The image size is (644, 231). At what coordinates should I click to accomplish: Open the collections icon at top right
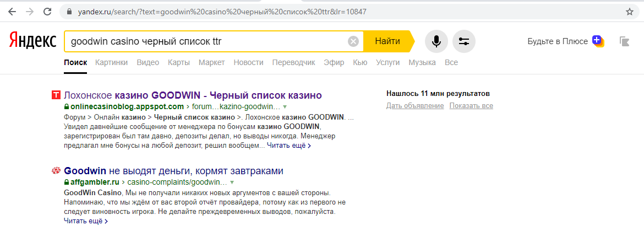pos(624,41)
